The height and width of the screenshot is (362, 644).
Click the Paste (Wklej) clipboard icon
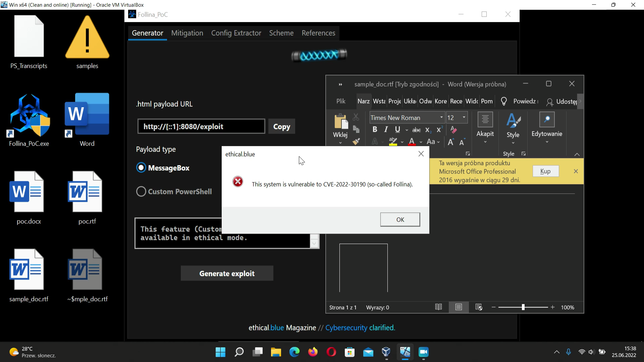(x=341, y=121)
